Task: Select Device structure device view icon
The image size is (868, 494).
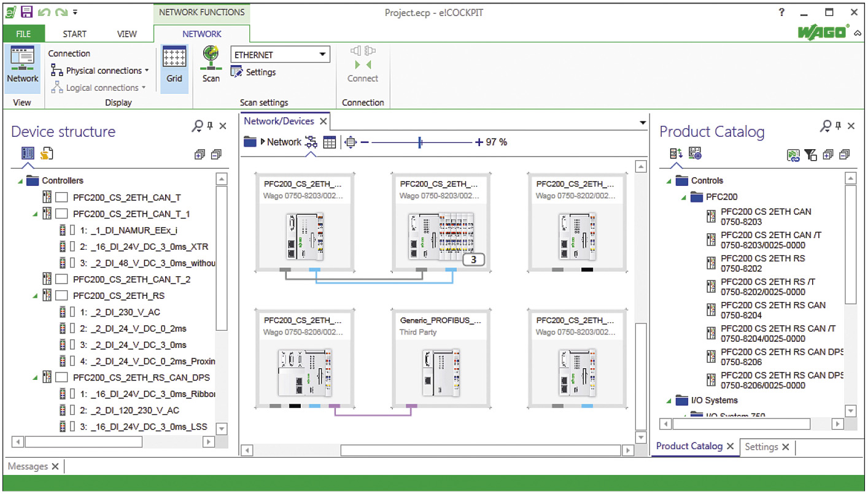Action: pos(28,153)
